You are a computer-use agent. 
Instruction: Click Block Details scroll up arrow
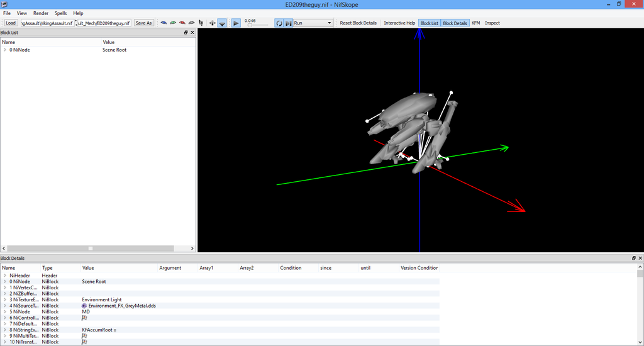point(640,267)
